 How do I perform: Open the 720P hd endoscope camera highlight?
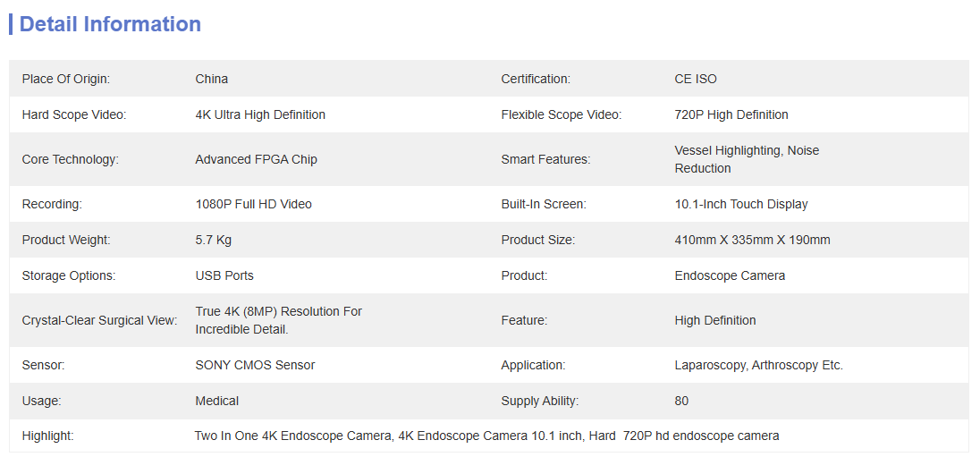701,436
